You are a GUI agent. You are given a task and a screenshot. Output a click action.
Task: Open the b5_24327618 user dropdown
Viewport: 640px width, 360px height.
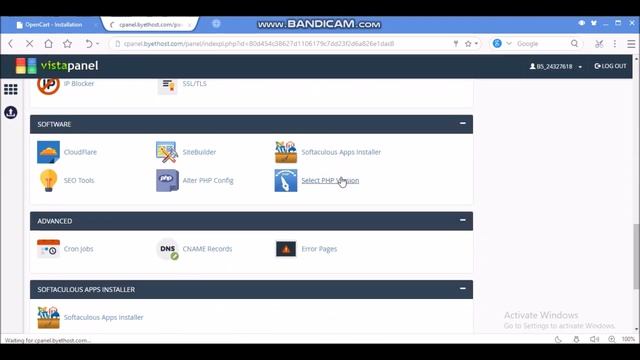556,66
